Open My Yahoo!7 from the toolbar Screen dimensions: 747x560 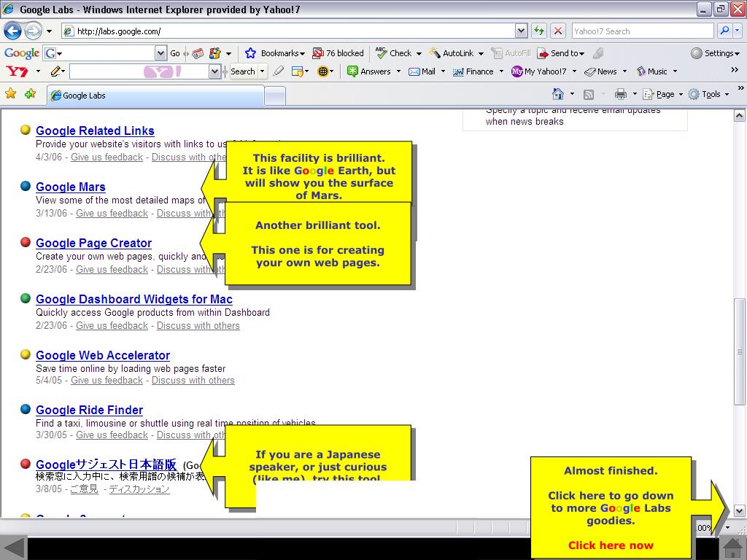pyautogui.click(x=539, y=71)
